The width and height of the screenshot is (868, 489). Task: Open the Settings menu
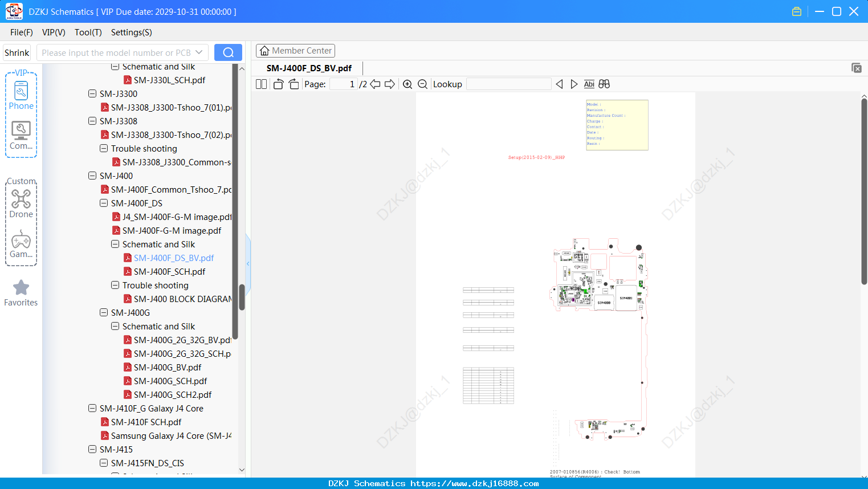132,32
